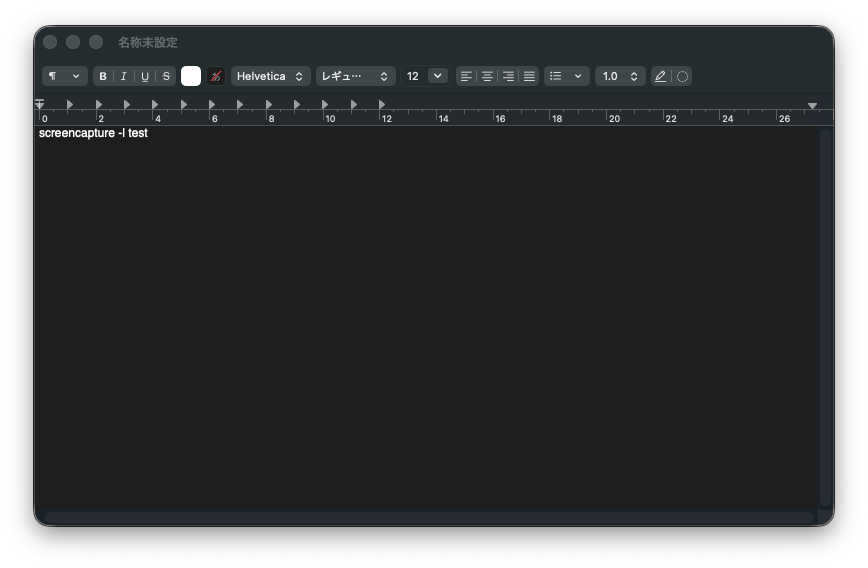Open the white text color swatch

point(191,76)
